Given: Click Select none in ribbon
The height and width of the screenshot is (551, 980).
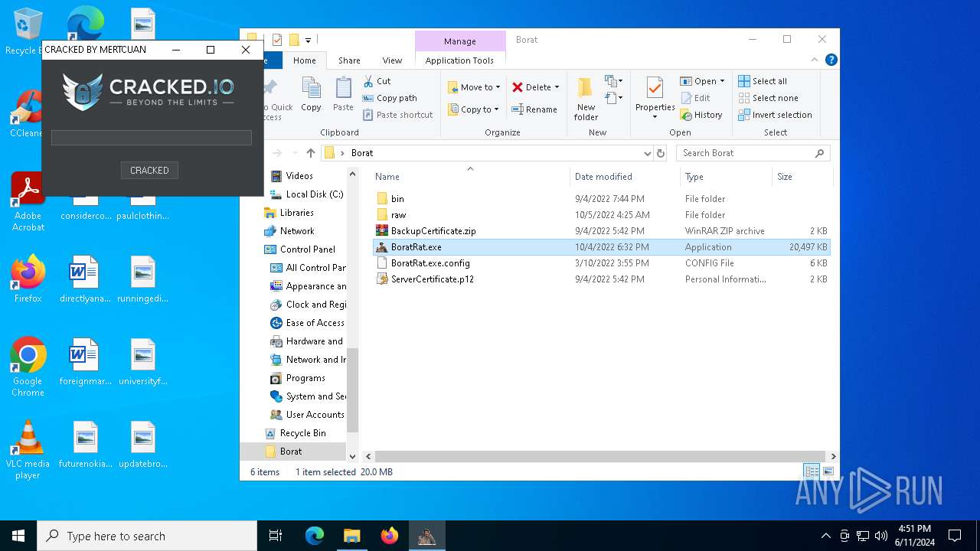Looking at the screenshot, I should coord(768,98).
